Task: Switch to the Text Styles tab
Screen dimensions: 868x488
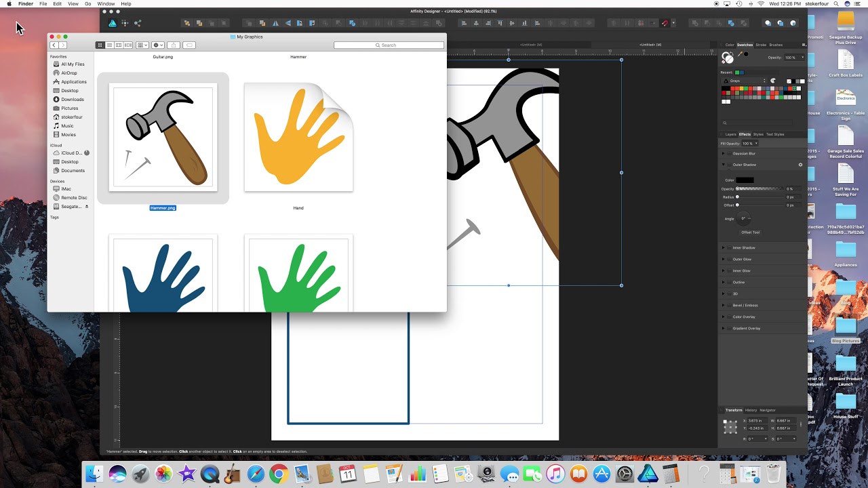Action: 775,134
